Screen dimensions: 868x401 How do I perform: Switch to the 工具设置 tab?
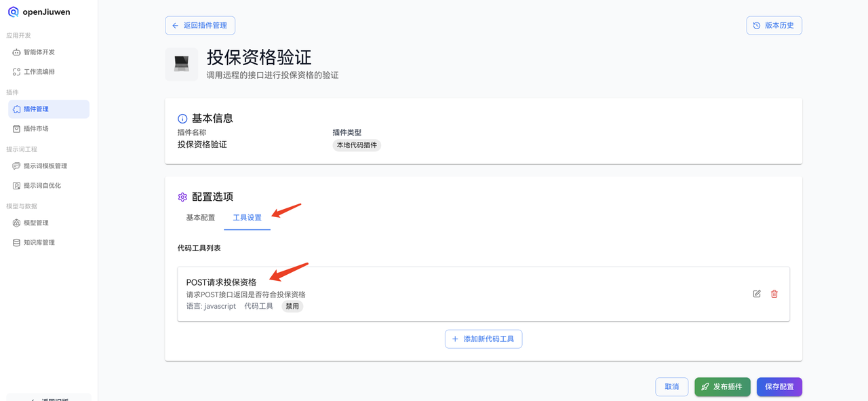[x=247, y=216]
